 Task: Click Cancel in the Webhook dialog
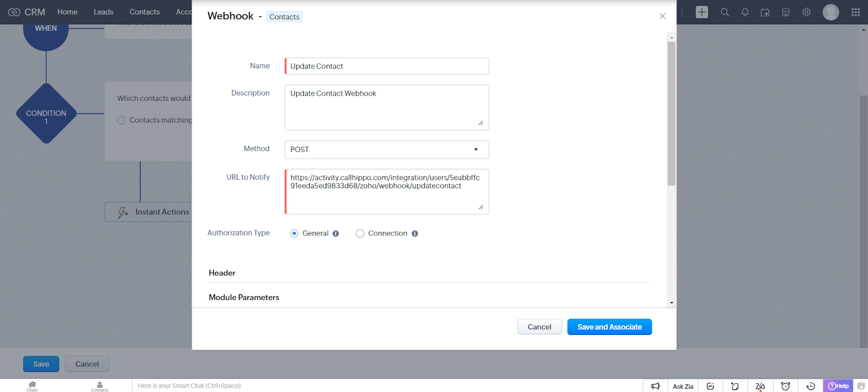click(x=539, y=327)
